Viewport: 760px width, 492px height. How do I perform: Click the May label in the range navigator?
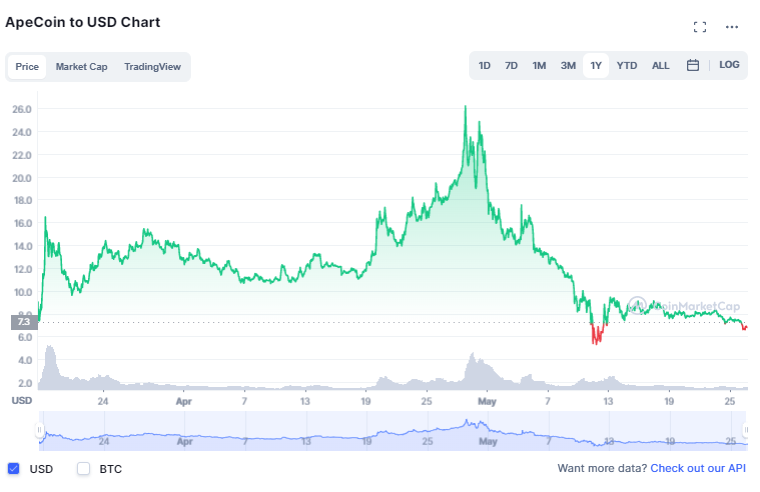click(x=488, y=442)
